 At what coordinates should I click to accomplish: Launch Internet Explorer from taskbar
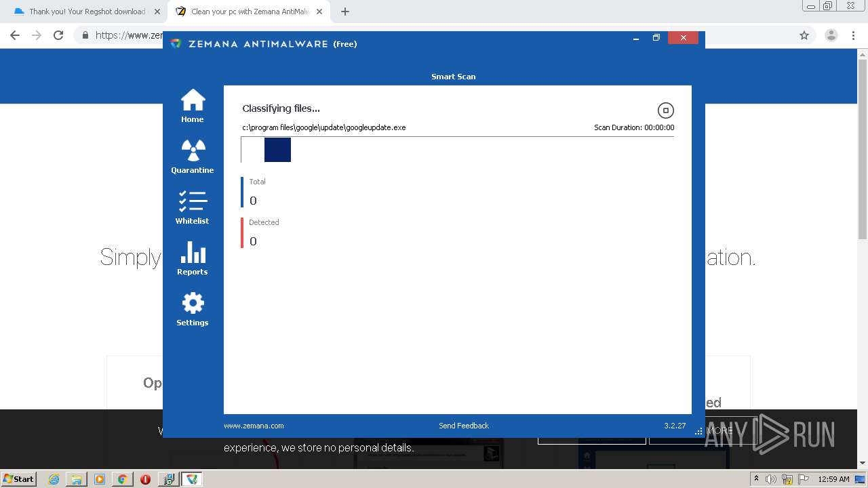coord(54,479)
